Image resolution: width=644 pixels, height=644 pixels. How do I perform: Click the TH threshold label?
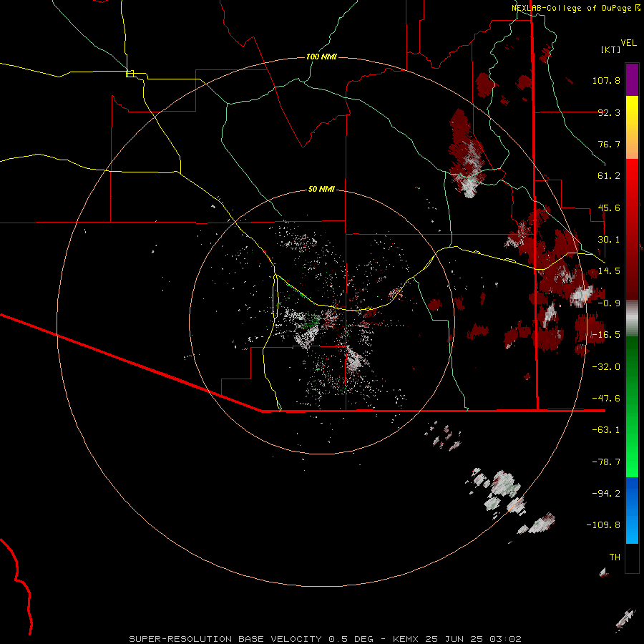pyautogui.click(x=615, y=557)
